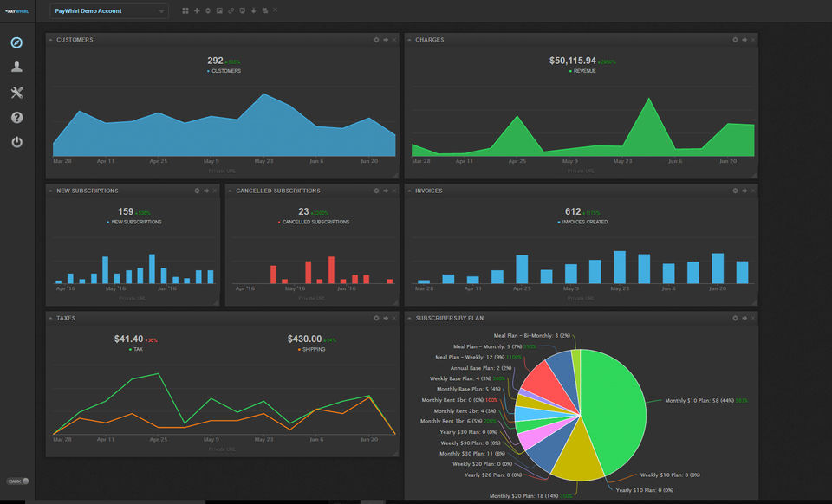Click the share arrow on Invoices widget
832x504 pixels.
click(x=744, y=191)
